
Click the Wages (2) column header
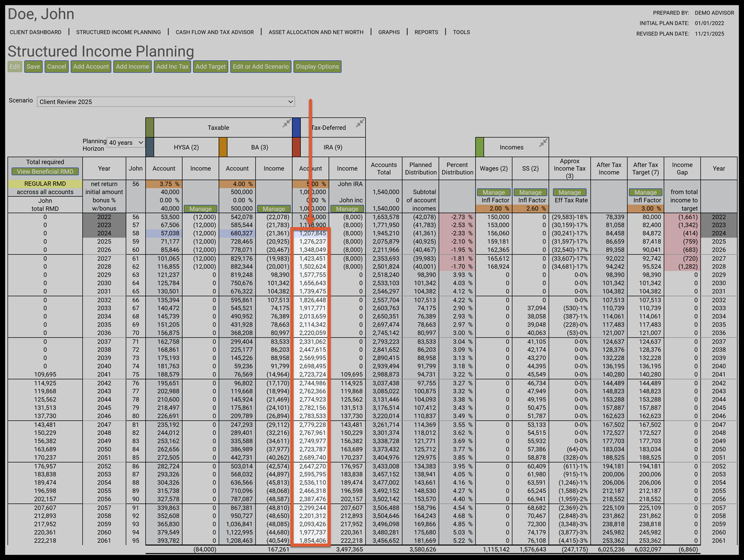(494, 168)
